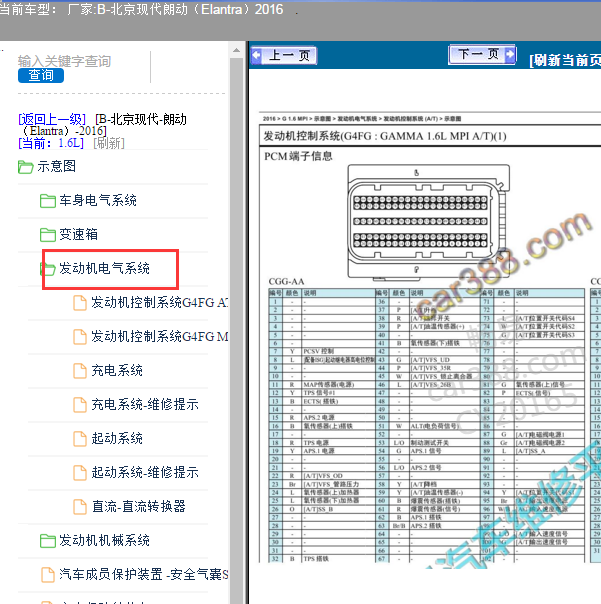Click the APS.2 电源 table cell
The height and width of the screenshot is (604, 601).
[x=338, y=418]
